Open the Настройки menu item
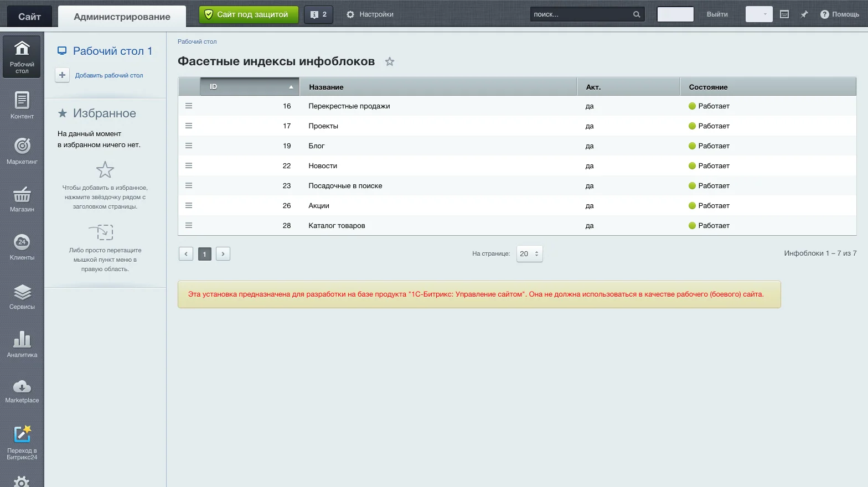The image size is (868, 487). [x=370, y=14]
